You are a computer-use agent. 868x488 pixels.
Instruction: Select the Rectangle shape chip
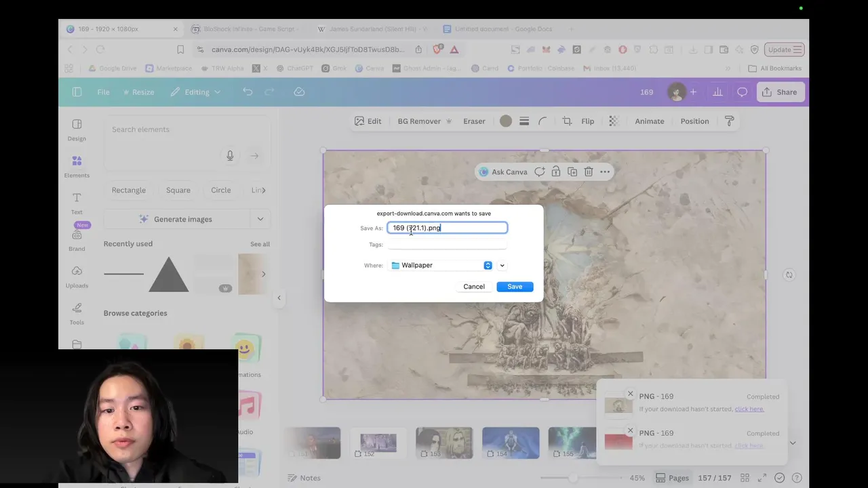coord(129,190)
